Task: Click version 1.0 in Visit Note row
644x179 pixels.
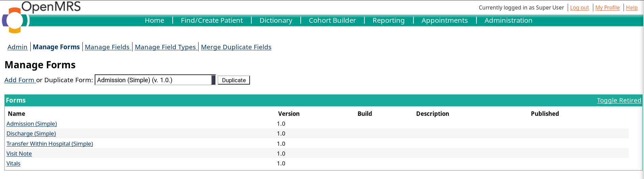Action: click(281, 154)
